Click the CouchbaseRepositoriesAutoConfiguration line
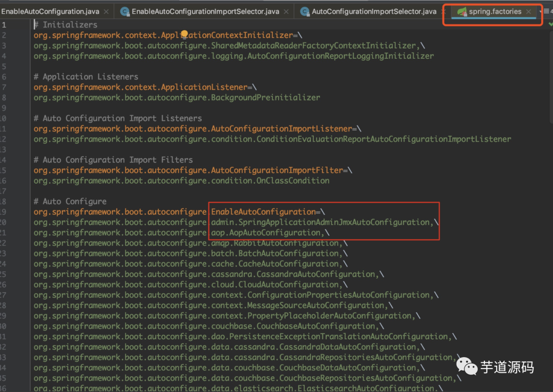The image size is (553, 392). click(248, 378)
